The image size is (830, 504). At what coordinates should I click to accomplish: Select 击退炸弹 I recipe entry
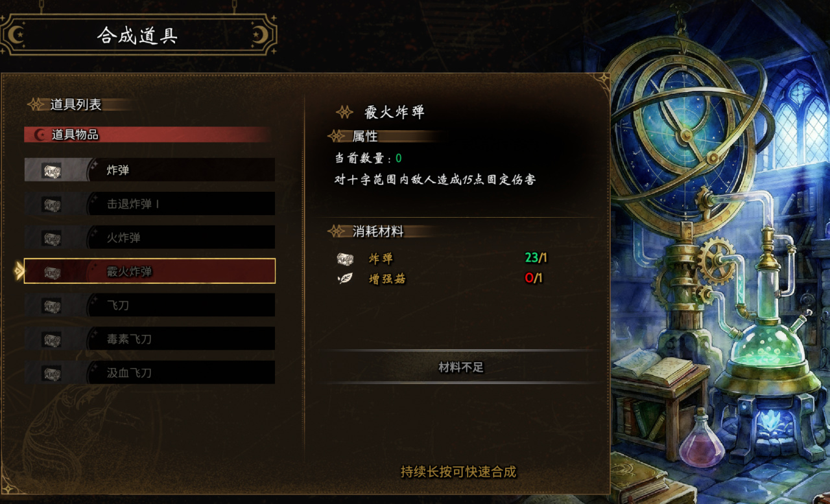coord(150,203)
